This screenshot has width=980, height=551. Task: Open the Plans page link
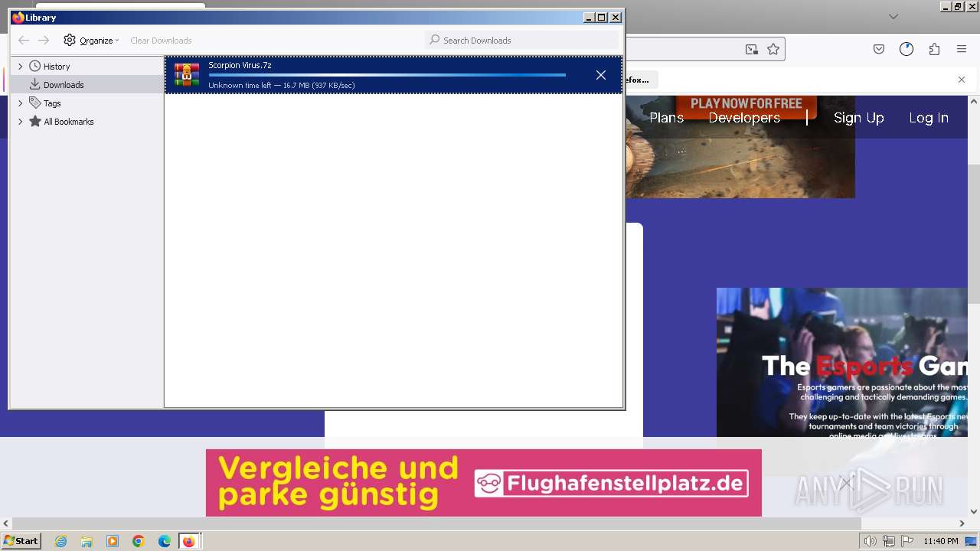coord(666,118)
